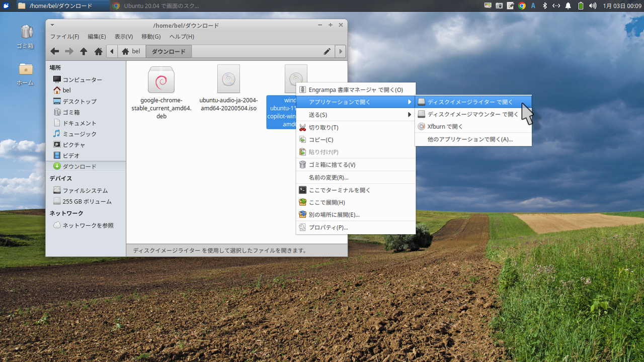Select ドキュメント in the sidebar
Viewport: 644px width, 362px height.
pos(86,123)
